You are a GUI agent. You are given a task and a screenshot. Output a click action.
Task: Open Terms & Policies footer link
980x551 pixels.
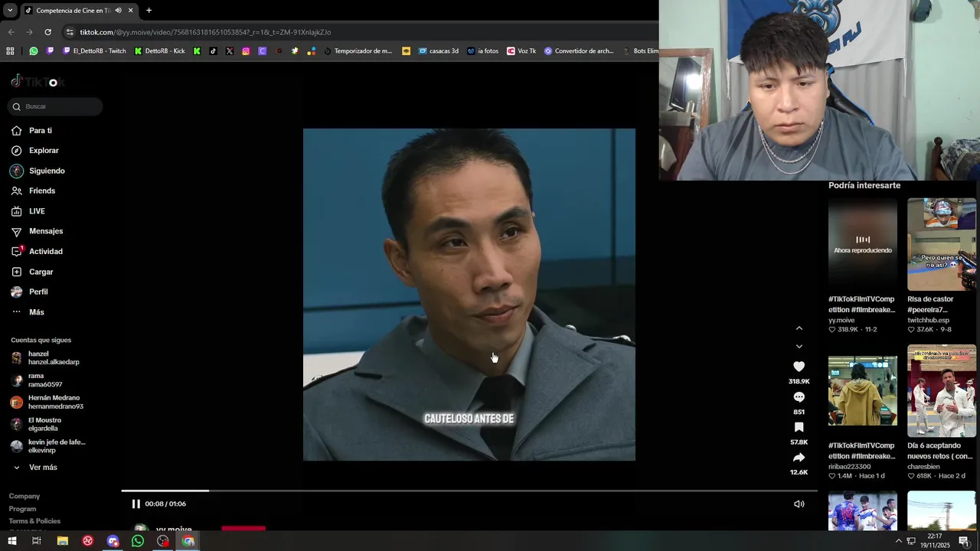click(34, 521)
